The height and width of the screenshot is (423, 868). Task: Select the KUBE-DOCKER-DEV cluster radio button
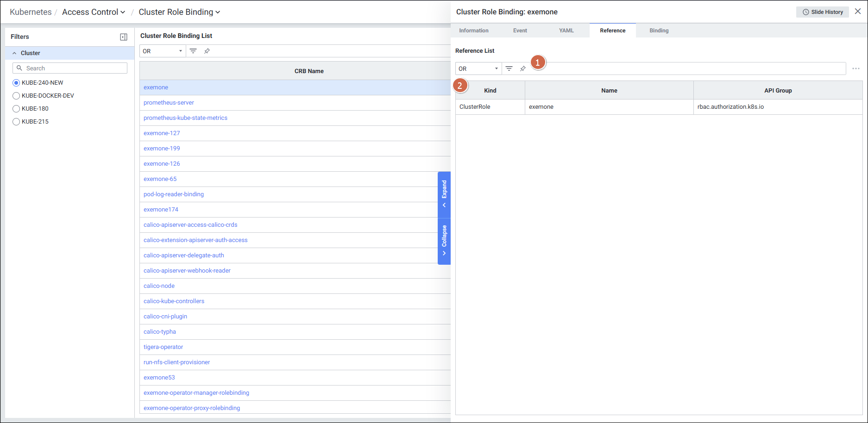pos(16,96)
